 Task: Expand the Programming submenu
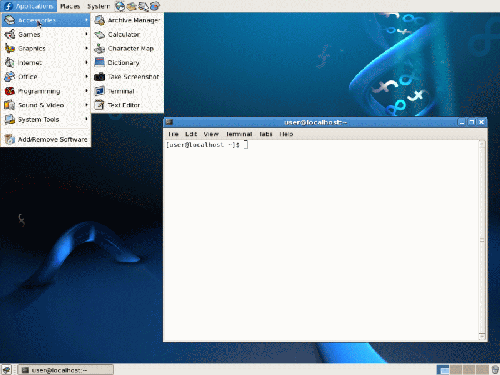coord(46,91)
